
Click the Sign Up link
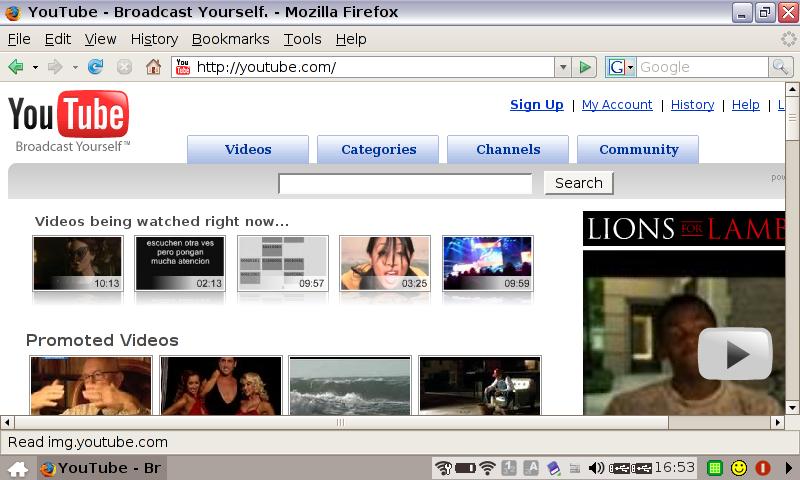tap(537, 105)
